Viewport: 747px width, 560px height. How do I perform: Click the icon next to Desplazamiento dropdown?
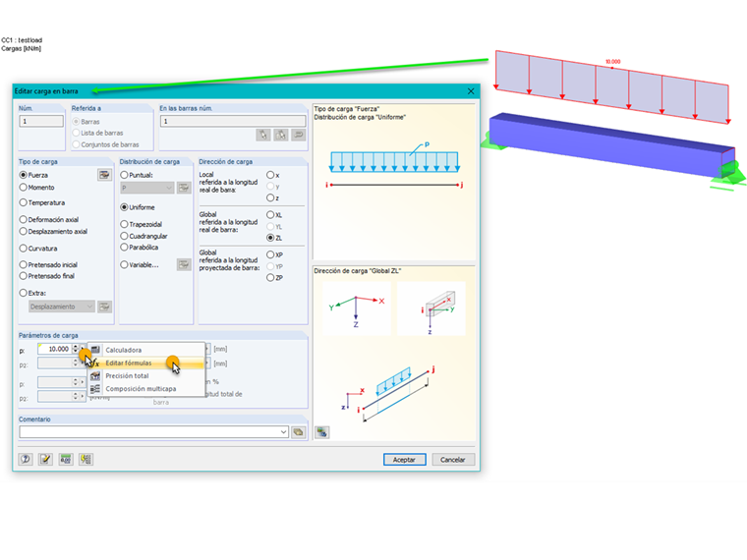[x=104, y=307]
